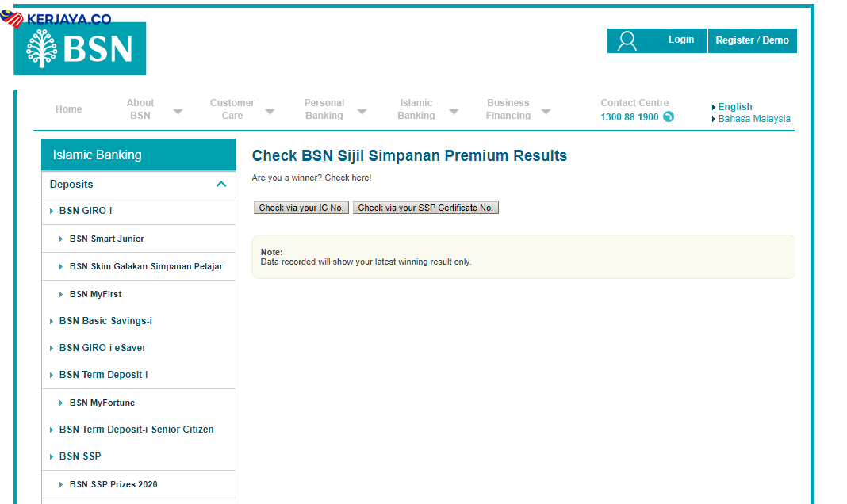Viewport: 847px width, 504px height.
Task: Open BSN MyFirst in the sidebar
Action: [96, 294]
